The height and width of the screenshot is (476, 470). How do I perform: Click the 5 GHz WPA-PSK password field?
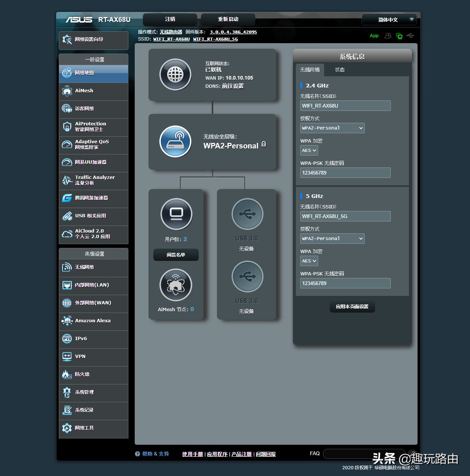[345, 283]
